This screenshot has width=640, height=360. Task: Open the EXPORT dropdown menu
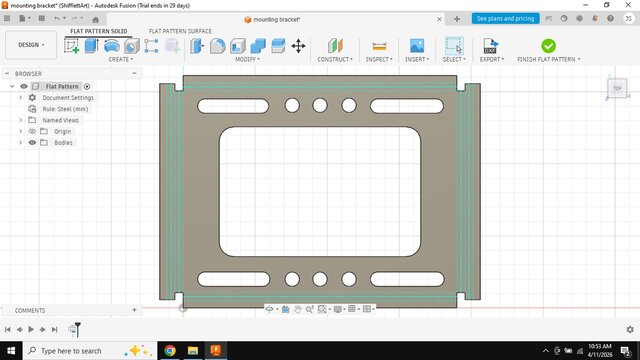click(492, 59)
